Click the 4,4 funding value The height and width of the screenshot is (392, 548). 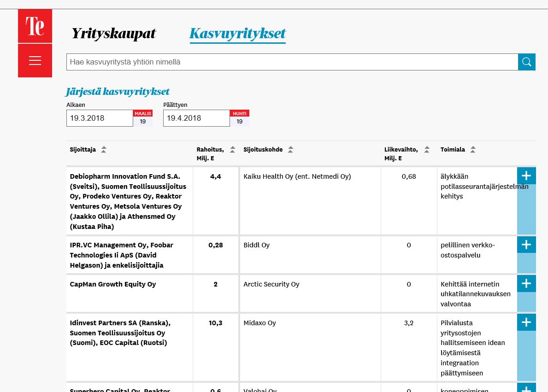[216, 176]
